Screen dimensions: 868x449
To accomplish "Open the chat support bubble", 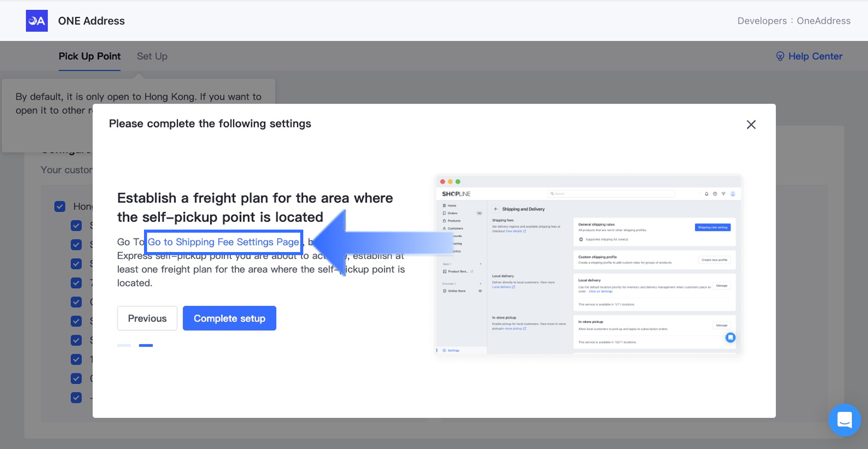I will (844, 420).
